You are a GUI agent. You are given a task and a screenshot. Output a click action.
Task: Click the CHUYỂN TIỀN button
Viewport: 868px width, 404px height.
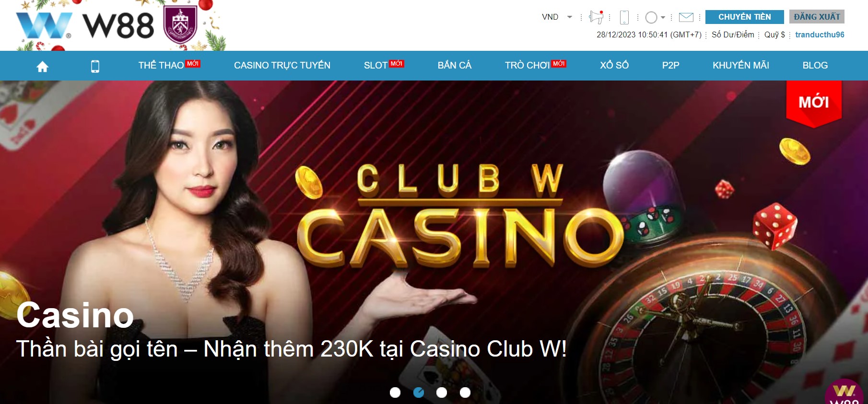(x=745, y=17)
